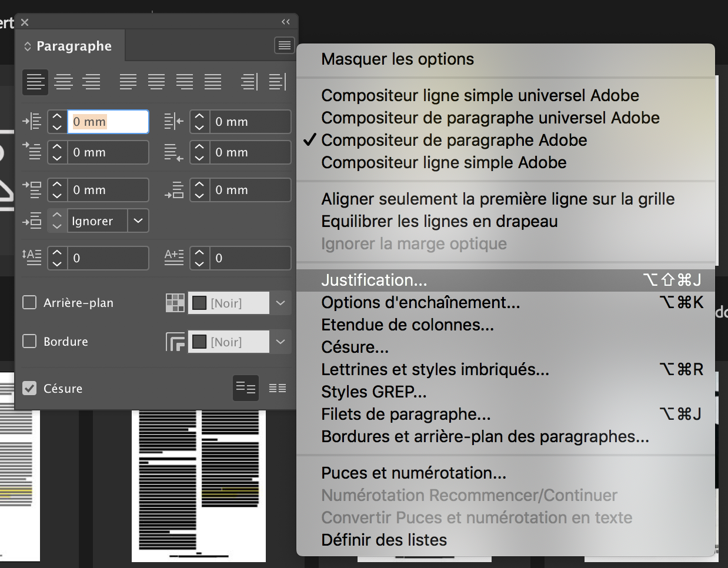Select justify all lines icon

pyautogui.click(x=213, y=82)
